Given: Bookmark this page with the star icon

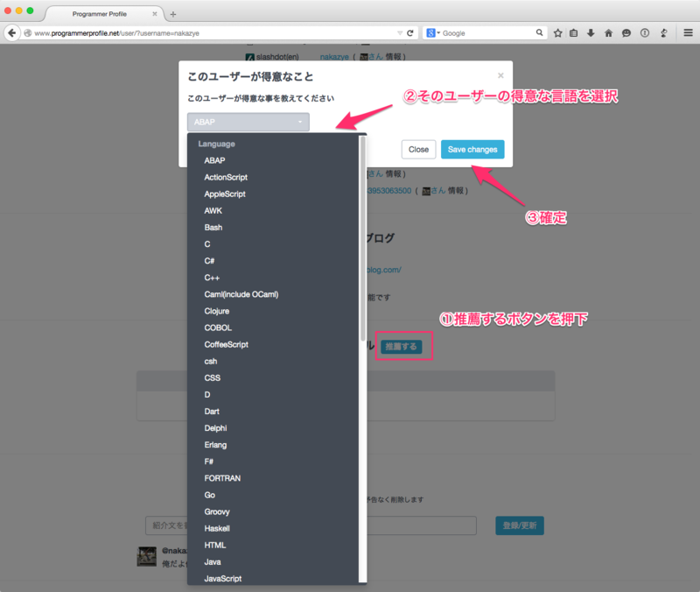Looking at the screenshot, I should [557, 33].
